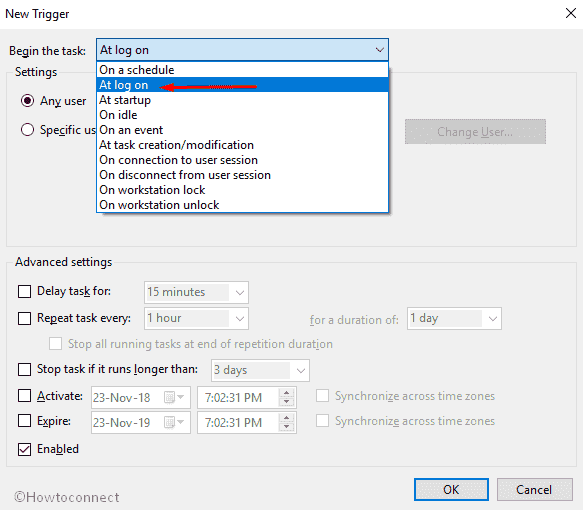The width and height of the screenshot is (583, 510).
Task: Select 'On disconnect from user session'
Action: click(242, 175)
